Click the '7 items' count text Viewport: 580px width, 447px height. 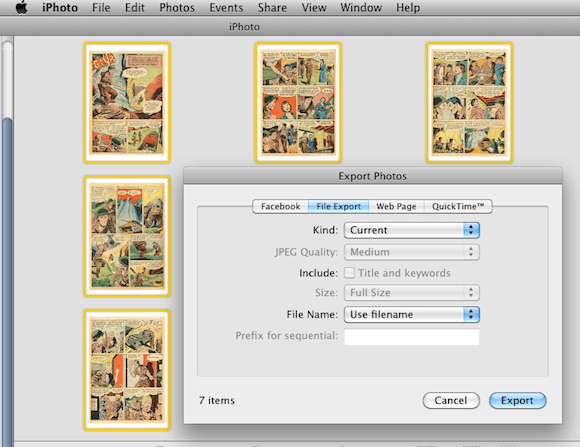coord(217,400)
